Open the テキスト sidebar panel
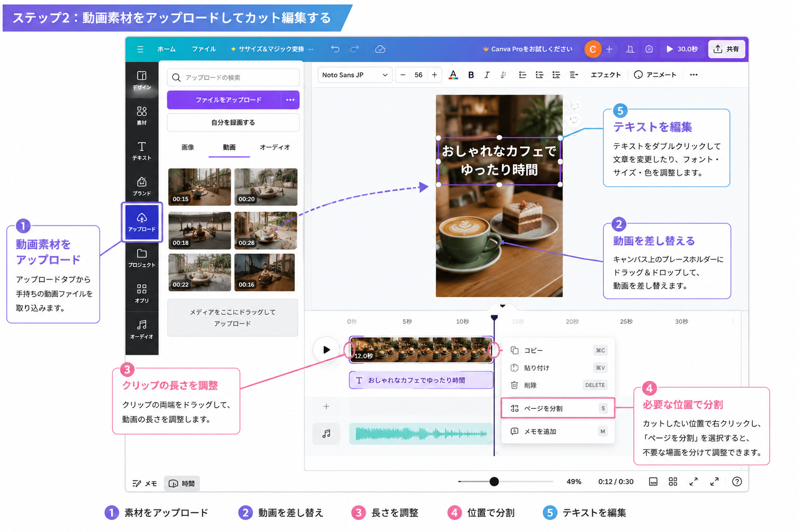Image resolution: width=798 pixels, height=532 pixels. (142, 151)
